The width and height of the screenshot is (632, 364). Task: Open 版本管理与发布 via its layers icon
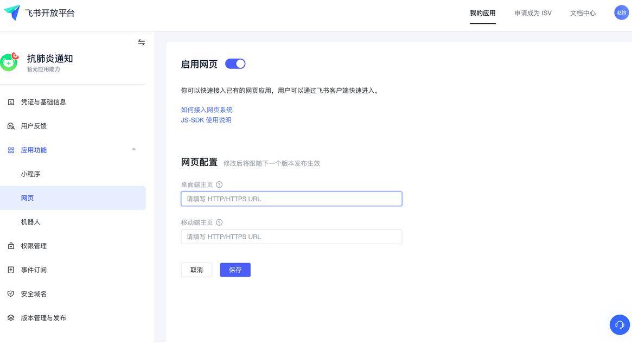pos(11,318)
